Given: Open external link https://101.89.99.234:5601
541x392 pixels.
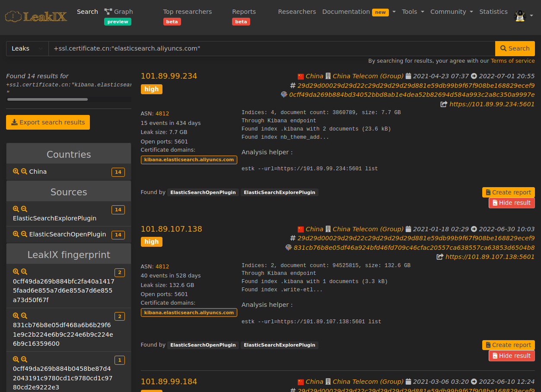Looking at the screenshot, I should coord(492,104).
